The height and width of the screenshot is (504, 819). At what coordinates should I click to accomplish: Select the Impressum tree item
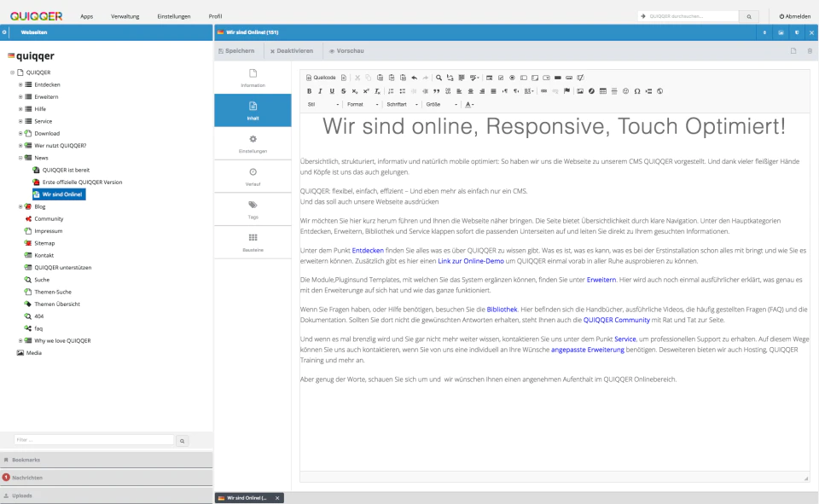coord(48,231)
